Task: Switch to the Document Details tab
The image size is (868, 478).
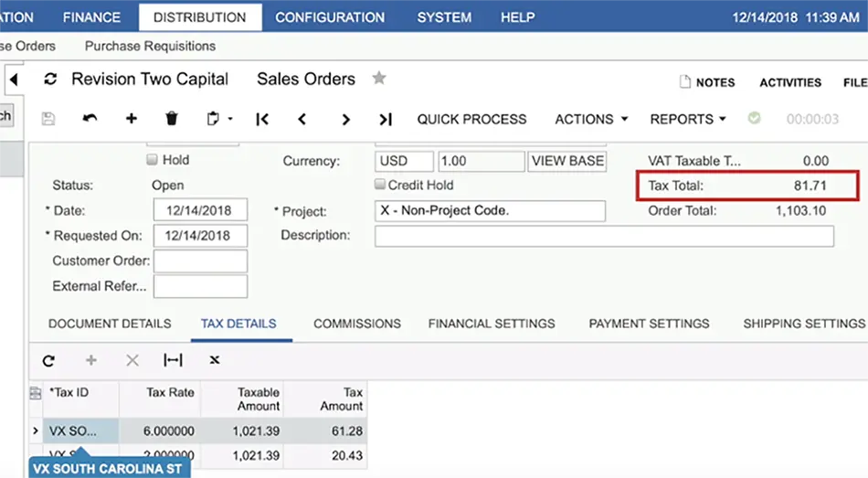Action: tap(110, 324)
